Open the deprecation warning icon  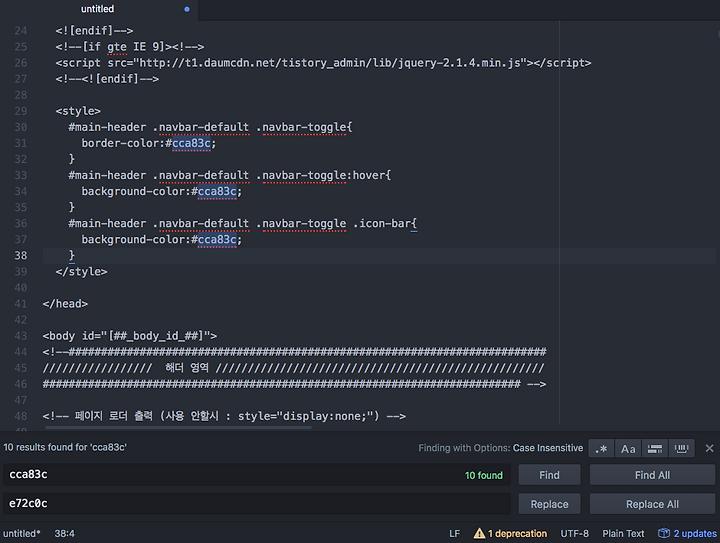479,533
